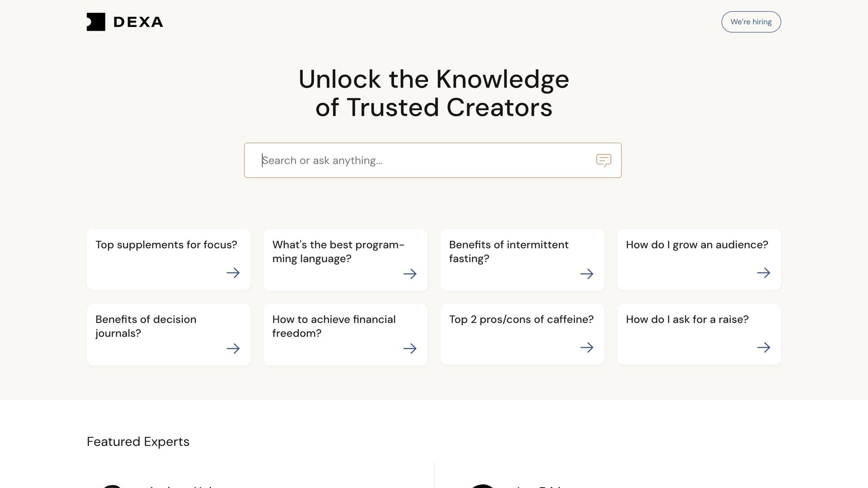868x488 pixels.
Task: Click arrow on best programming language card
Action: [x=410, y=274]
